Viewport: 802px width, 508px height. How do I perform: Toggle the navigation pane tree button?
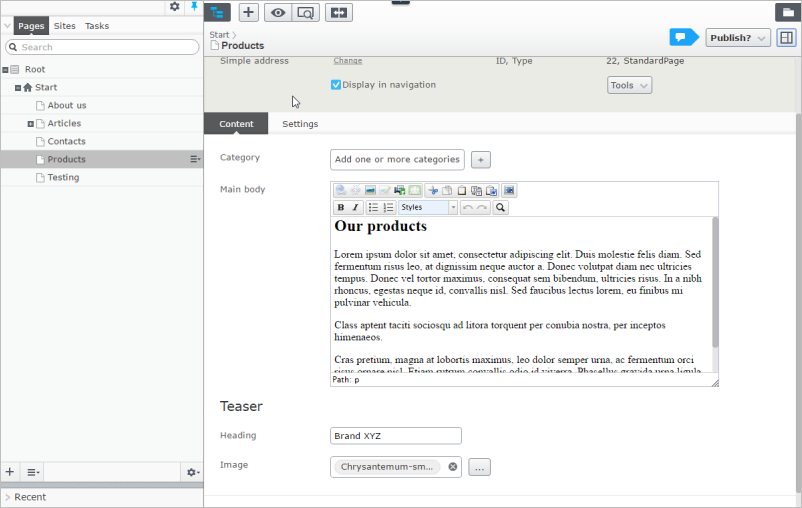tap(218, 13)
